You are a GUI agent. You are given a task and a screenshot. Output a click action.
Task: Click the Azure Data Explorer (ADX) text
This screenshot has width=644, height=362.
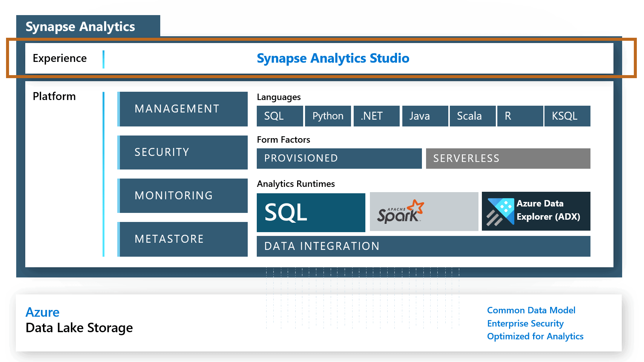548,210
